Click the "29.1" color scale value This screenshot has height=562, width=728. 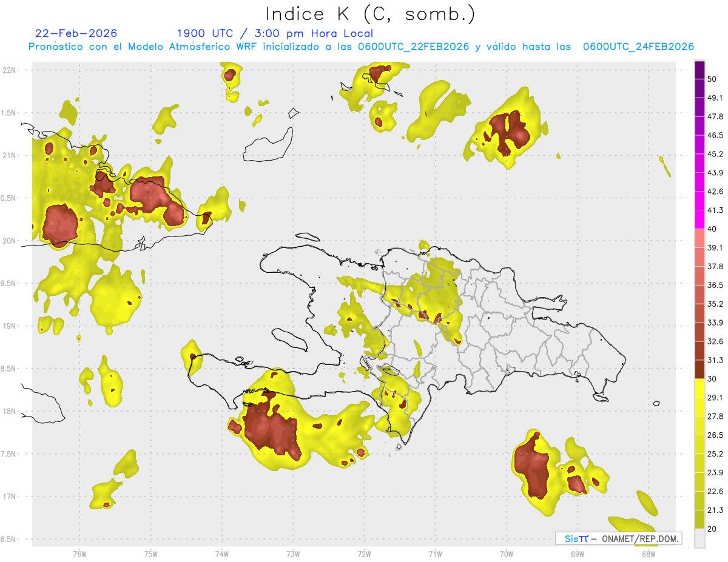point(715,398)
